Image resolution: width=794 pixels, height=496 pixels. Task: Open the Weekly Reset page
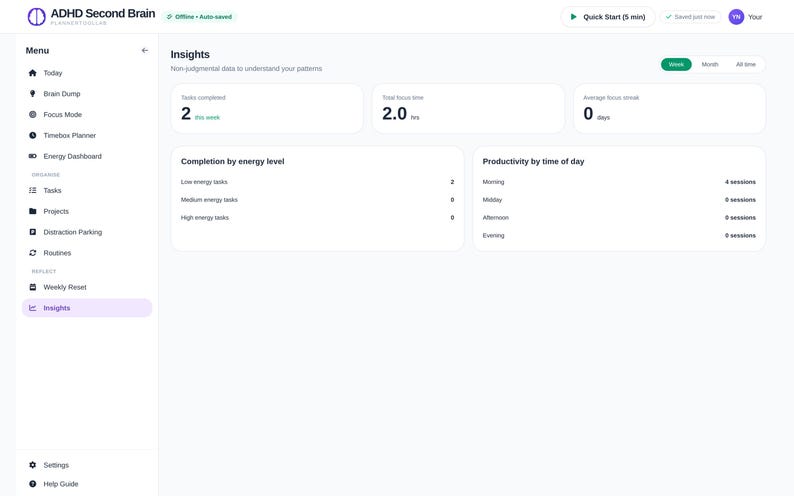pyautogui.click(x=87, y=287)
